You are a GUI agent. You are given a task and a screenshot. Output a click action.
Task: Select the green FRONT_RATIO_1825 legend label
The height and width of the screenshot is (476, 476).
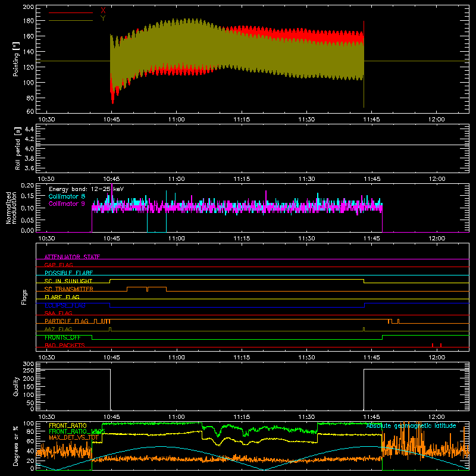(77, 431)
